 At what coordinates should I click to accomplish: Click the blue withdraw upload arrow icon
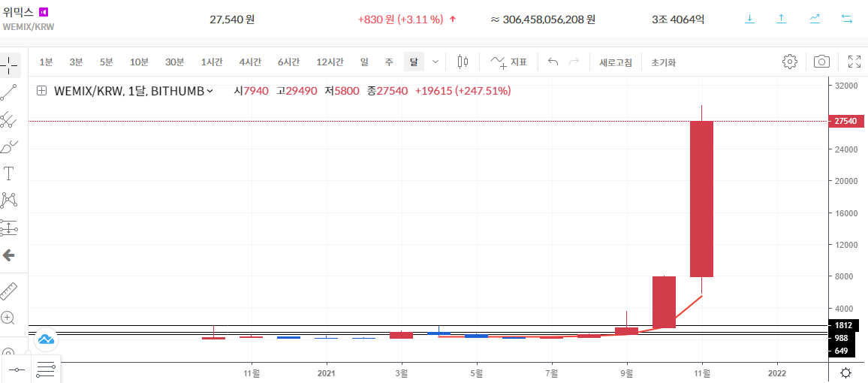pos(781,19)
